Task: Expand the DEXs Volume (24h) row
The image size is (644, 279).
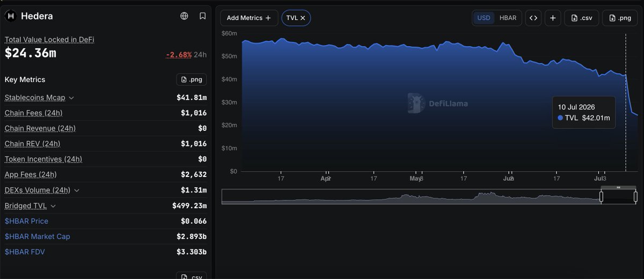Action: pyautogui.click(x=76, y=190)
